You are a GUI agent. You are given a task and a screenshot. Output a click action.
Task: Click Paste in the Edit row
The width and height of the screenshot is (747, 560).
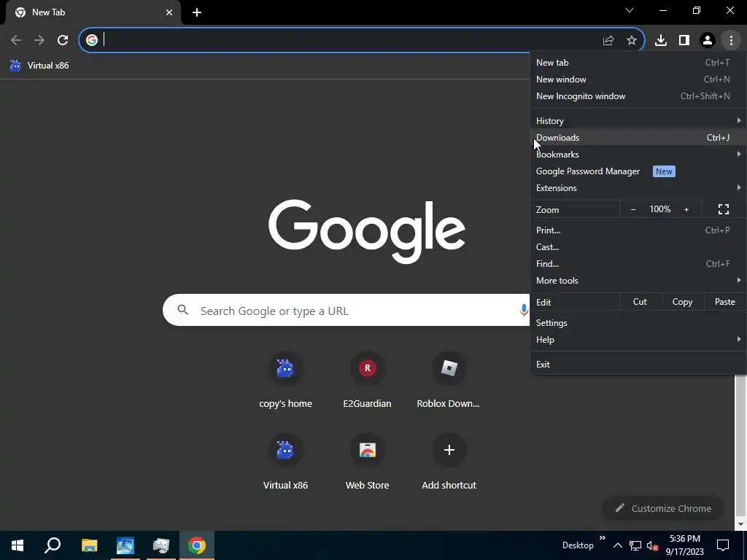click(x=725, y=302)
